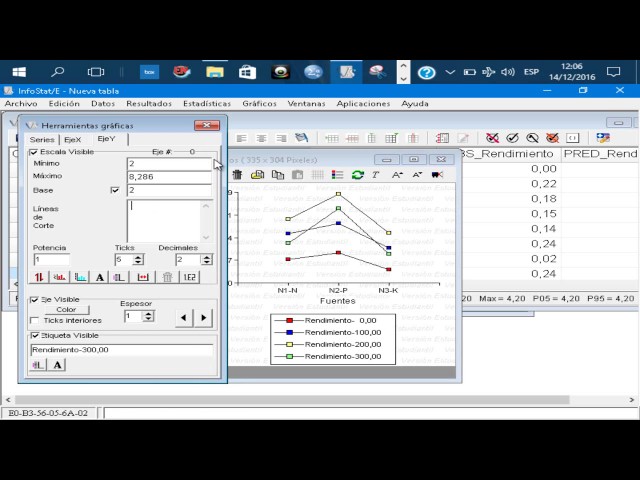The image size is (640, 480).
Task: Expand hidden system tray icons chevron
Action: [x=450, y=72]
